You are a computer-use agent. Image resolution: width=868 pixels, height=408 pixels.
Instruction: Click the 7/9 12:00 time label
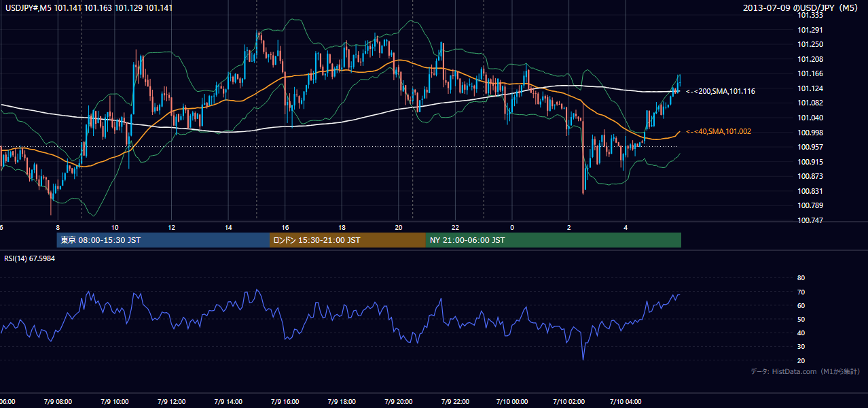pyautogui.click(x=171, y=401)
